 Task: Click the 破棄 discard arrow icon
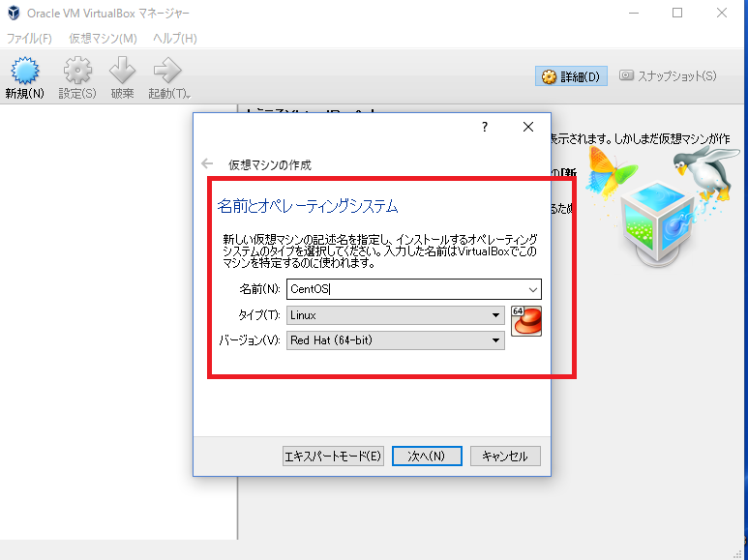[122, 71]
